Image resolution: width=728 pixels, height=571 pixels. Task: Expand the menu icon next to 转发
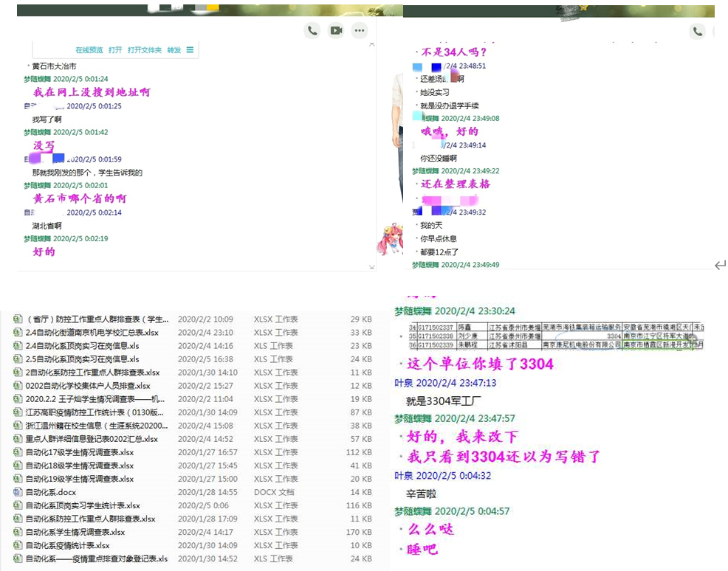point(190,50)
